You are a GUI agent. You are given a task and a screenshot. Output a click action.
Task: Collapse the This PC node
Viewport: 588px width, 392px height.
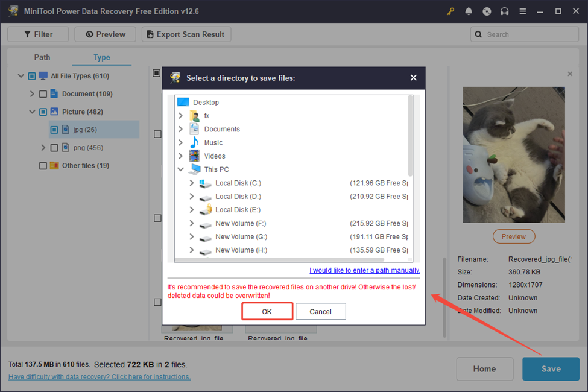pyautogui.click(x=181, y=169)
